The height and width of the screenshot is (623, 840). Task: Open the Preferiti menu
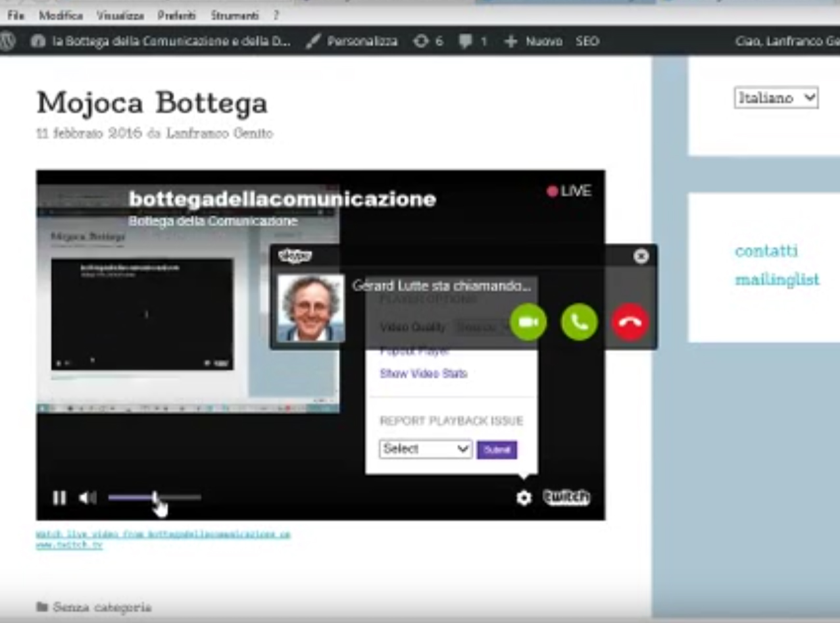176,14
